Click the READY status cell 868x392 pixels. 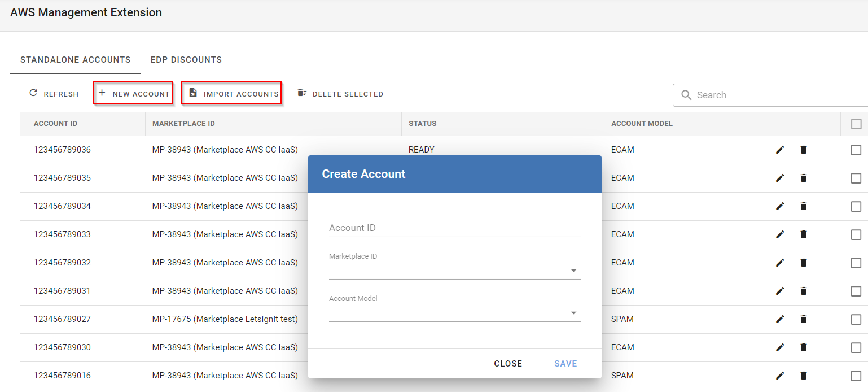422,150
